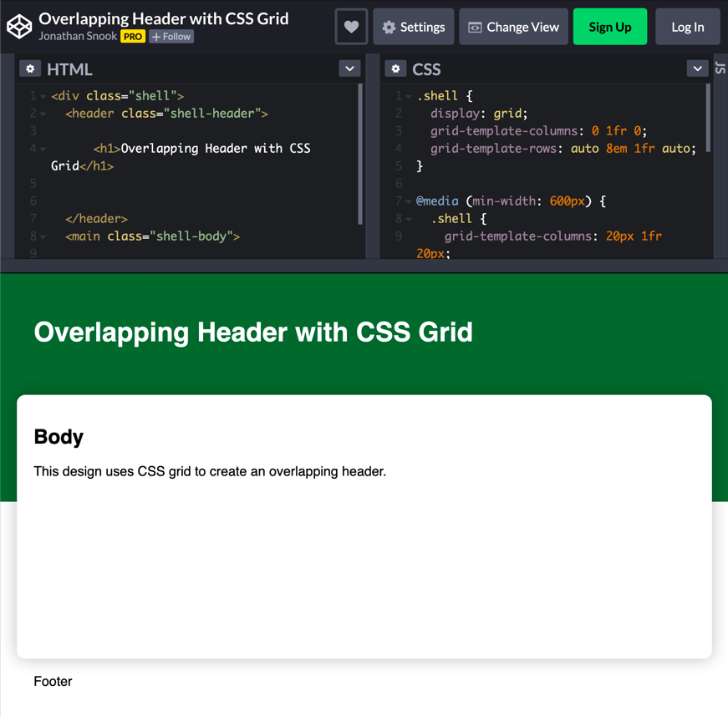Expand HTML panel dropdown chevron
This screenshot has height=716, width=728.
pos(349,69)
